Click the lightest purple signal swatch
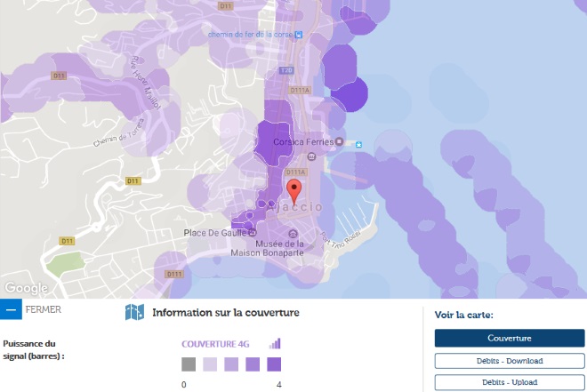The height and width of the screenshot is (392, 587). tap(210, 364)
